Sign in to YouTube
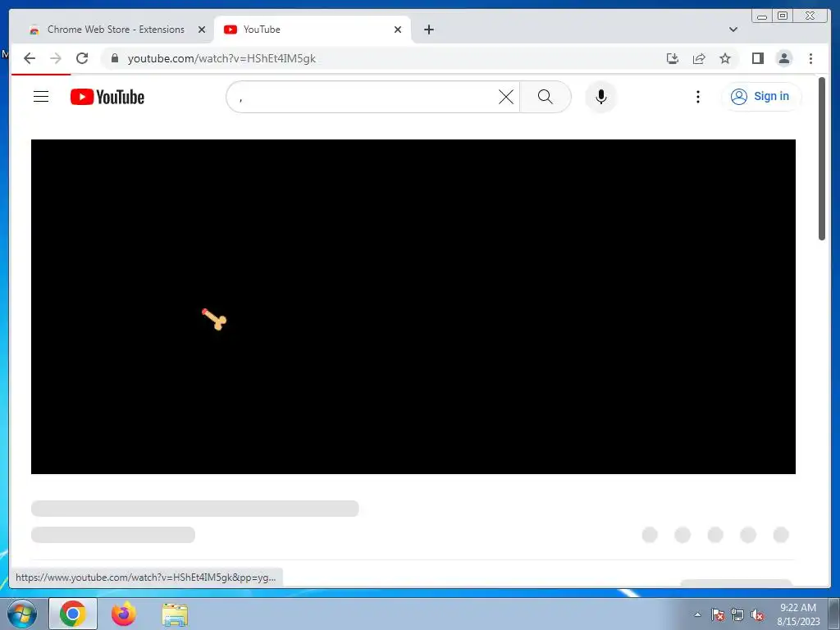Screen dimensions: 840x630 tap(761, 97)
